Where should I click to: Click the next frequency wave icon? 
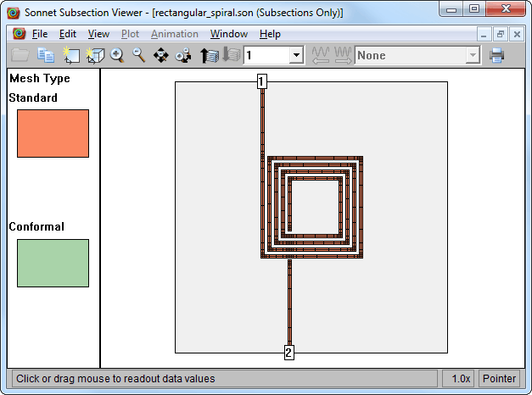tap(343, 55)
